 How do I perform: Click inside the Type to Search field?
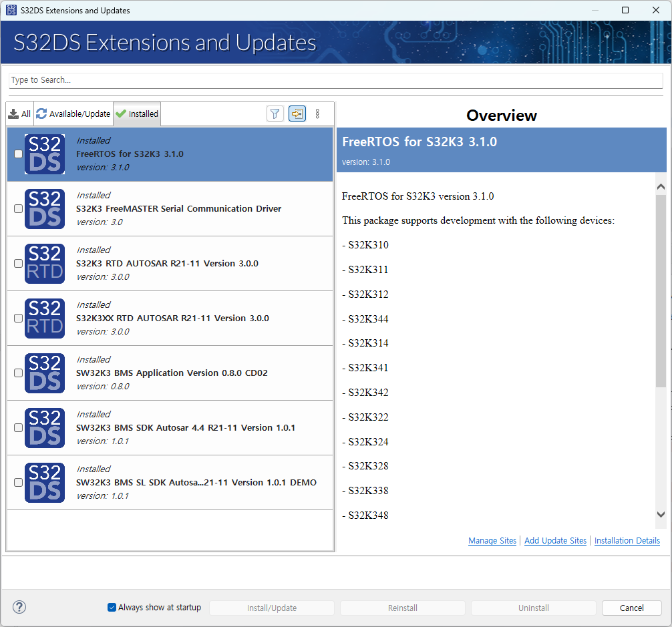tap(334, 80)
